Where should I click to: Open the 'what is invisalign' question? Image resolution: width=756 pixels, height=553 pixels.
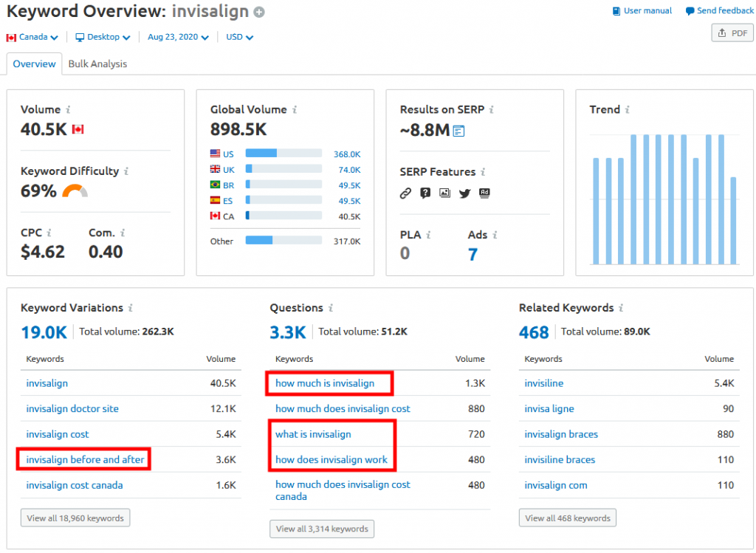[313, 434]
